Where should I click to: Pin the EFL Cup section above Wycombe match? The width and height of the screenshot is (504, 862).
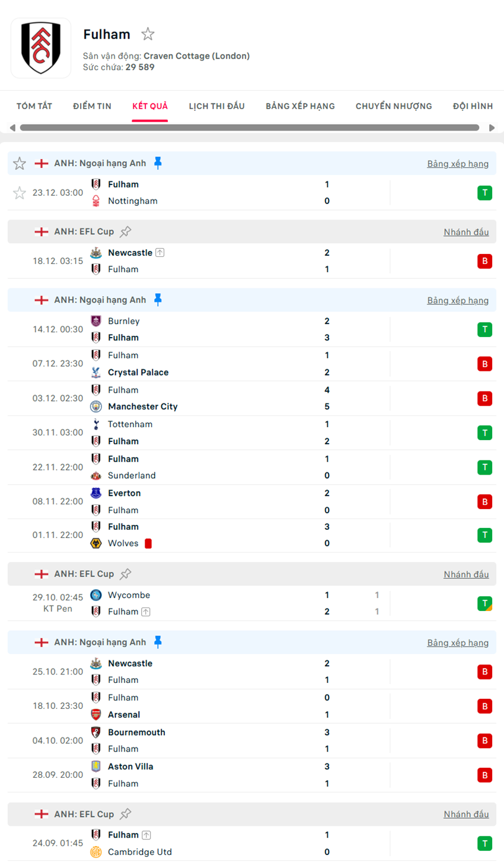(x=126, y=574)
